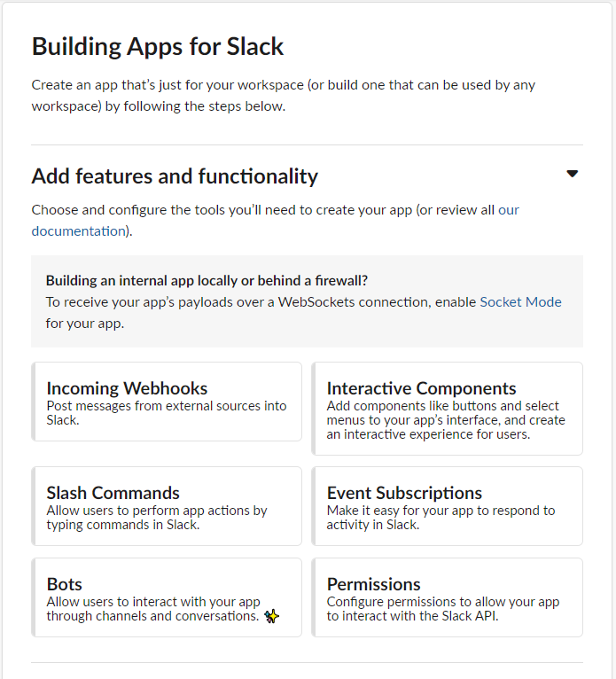Open the Incoming Webhooks feature card
616x679 pixels.
pos(167,402)
